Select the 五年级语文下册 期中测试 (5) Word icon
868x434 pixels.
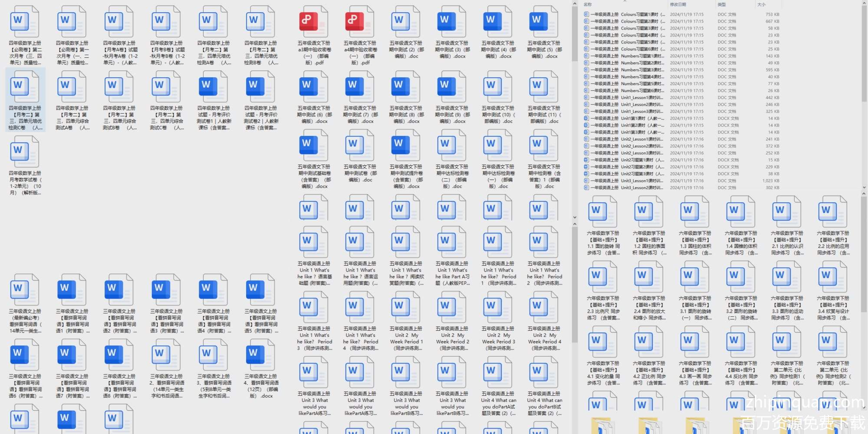[x=544, y=21]
